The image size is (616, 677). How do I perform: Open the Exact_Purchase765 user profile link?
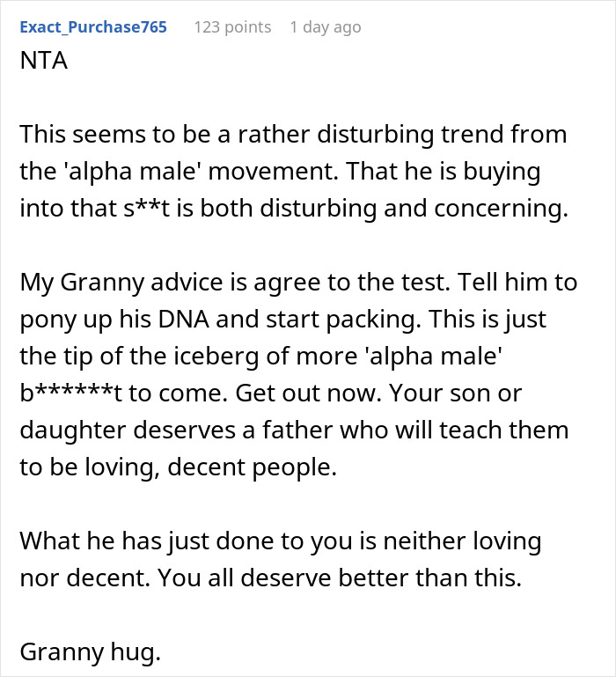(x=93, y=27)
